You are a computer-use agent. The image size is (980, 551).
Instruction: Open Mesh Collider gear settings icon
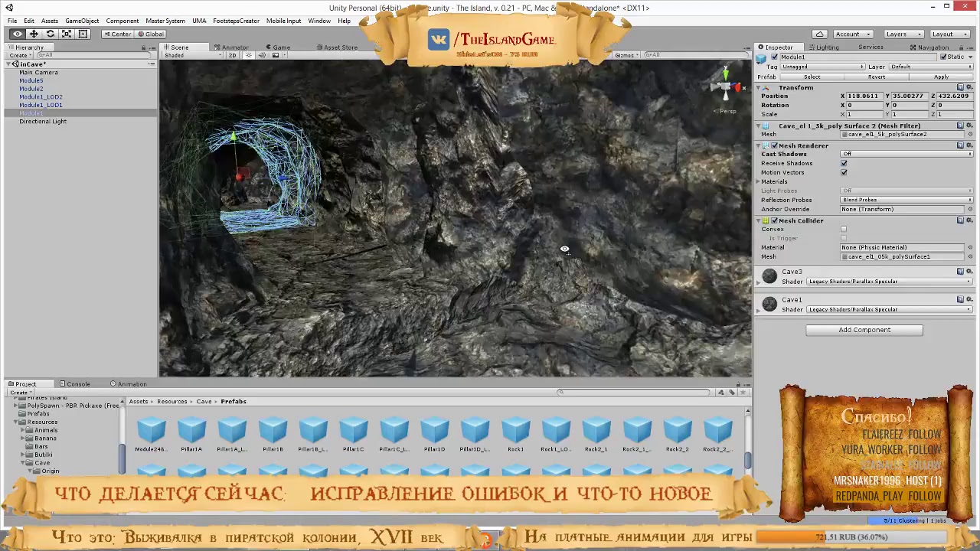[969, 220]
